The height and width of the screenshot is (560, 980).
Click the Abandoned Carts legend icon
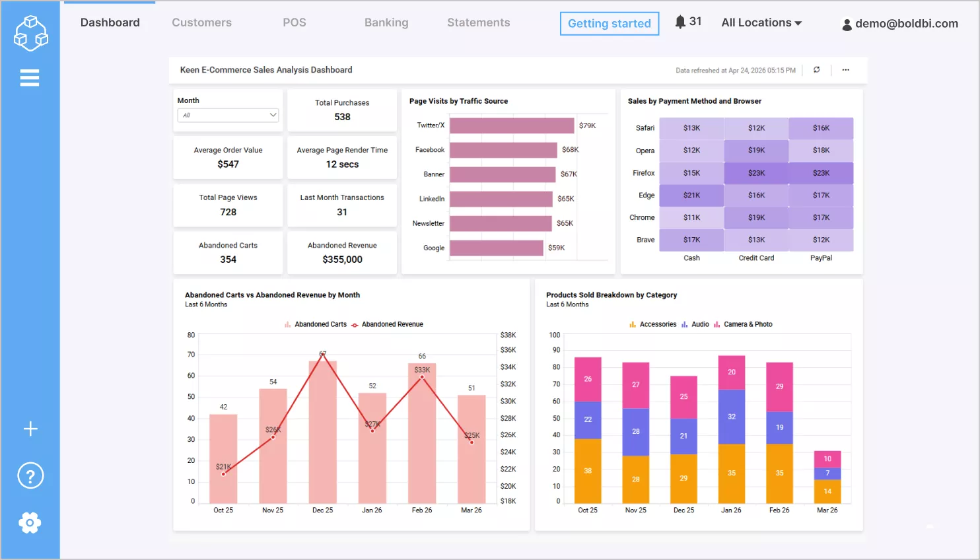pos(288,324)
